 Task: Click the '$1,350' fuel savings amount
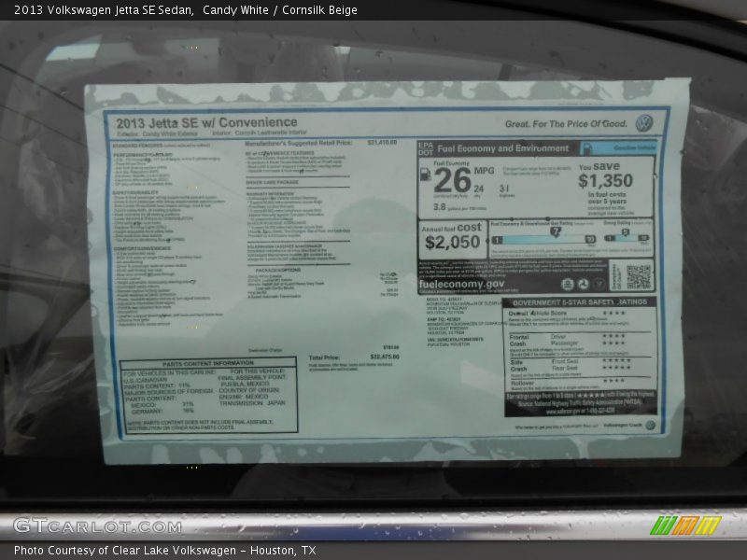[x=605, y=180]
